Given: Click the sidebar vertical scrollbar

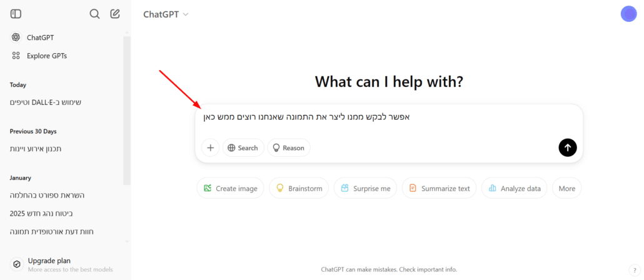Looking at the screenshot, I should pyautogui.click(x=127, y=111).
